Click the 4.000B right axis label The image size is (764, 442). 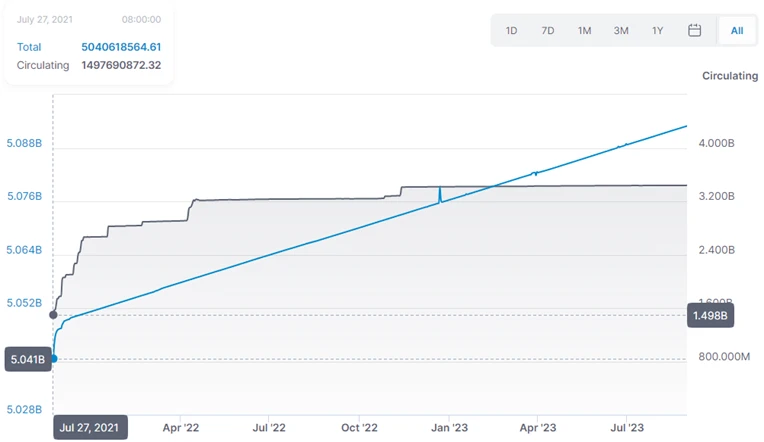(716, 143)
